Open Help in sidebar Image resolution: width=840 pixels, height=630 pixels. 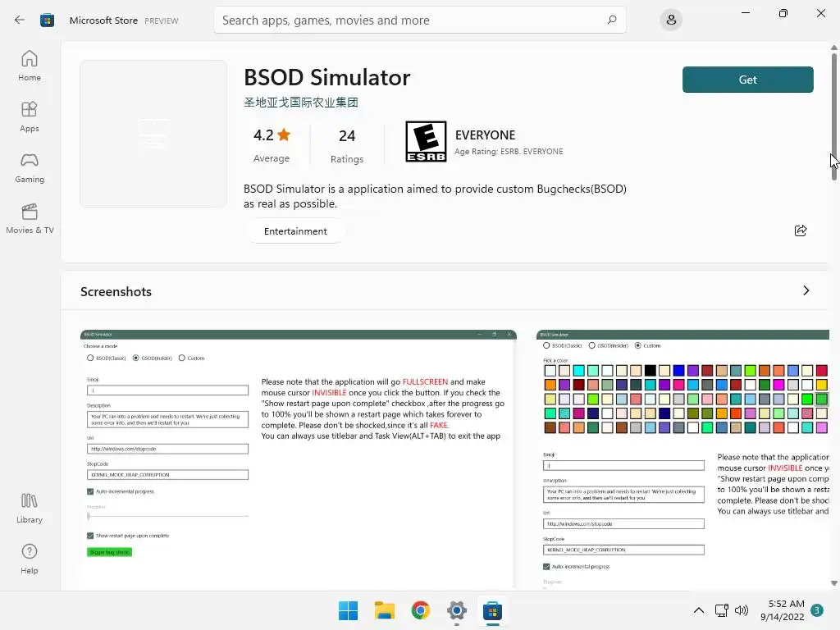(x=30, y=559)
